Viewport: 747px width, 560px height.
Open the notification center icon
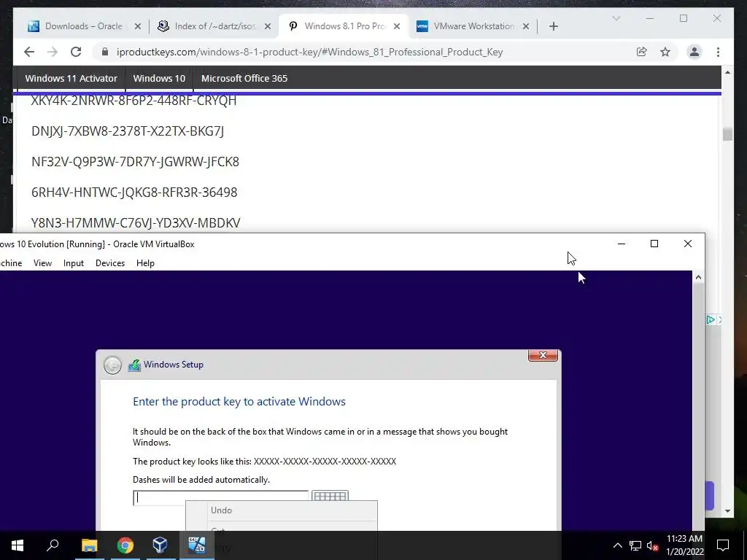tap(723, 545)
